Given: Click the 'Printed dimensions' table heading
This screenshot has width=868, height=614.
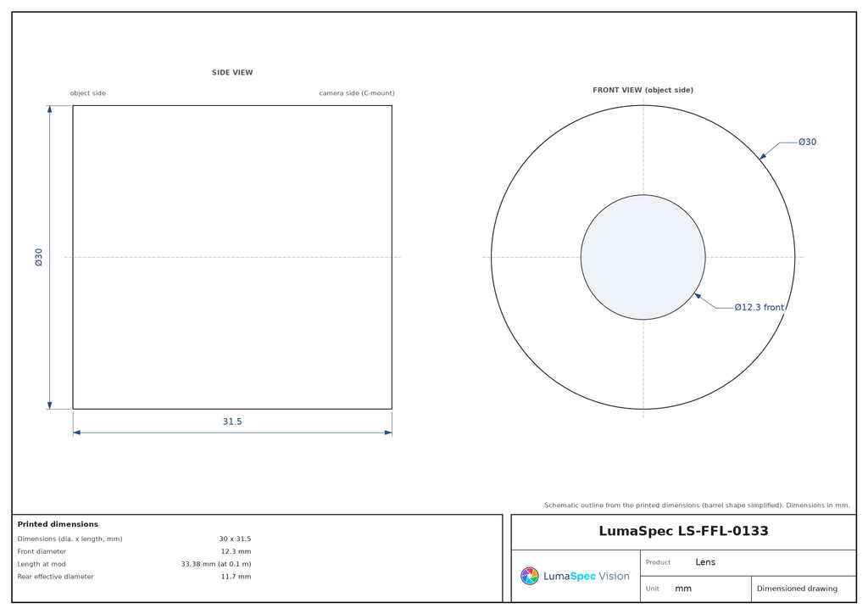Looking at the screenshot, I should pyautogui.click(x=58, y=524).
